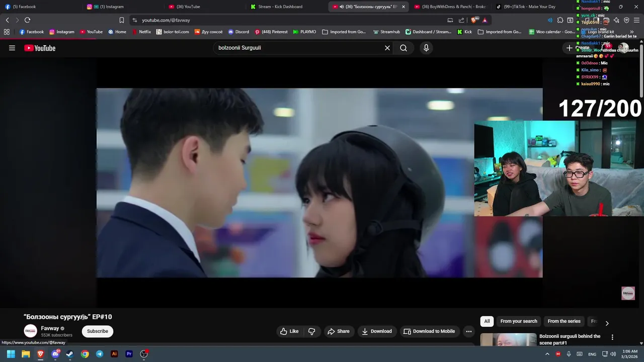Click the Favway channel avatar

[31, 331]
